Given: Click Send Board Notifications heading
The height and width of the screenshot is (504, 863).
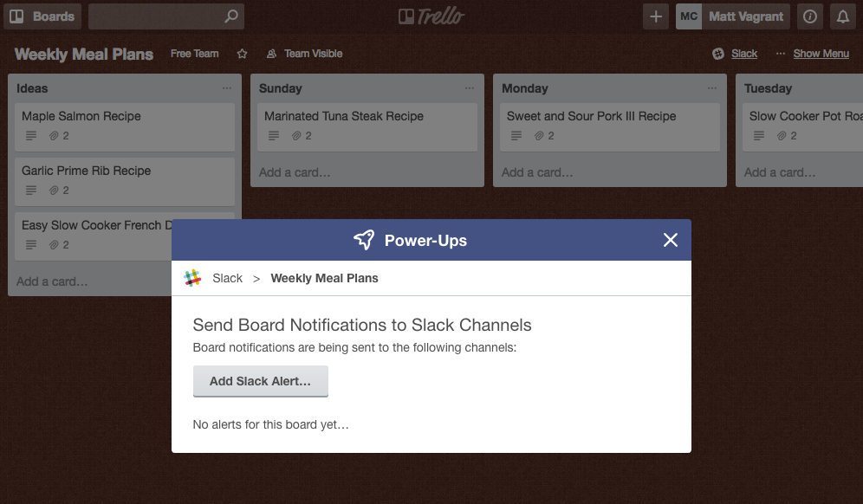Looking at the screenshot, I should pyautogui.click(x=362, y=326).
